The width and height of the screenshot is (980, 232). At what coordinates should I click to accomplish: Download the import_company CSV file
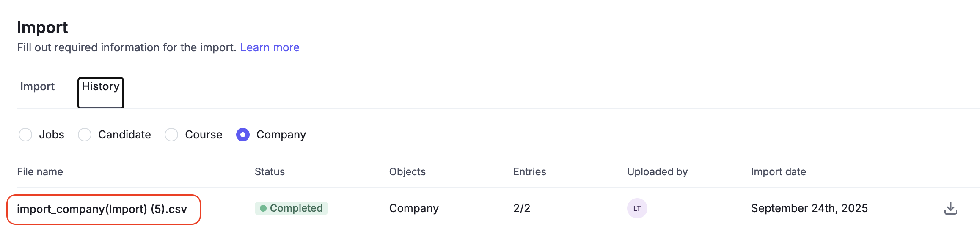(950, 208)
